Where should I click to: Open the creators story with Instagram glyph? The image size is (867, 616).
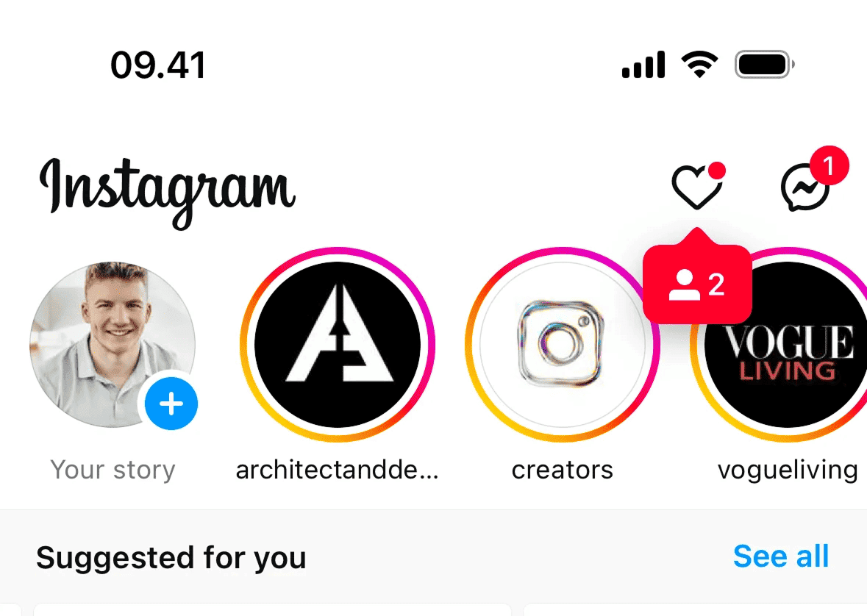[562, 344]
